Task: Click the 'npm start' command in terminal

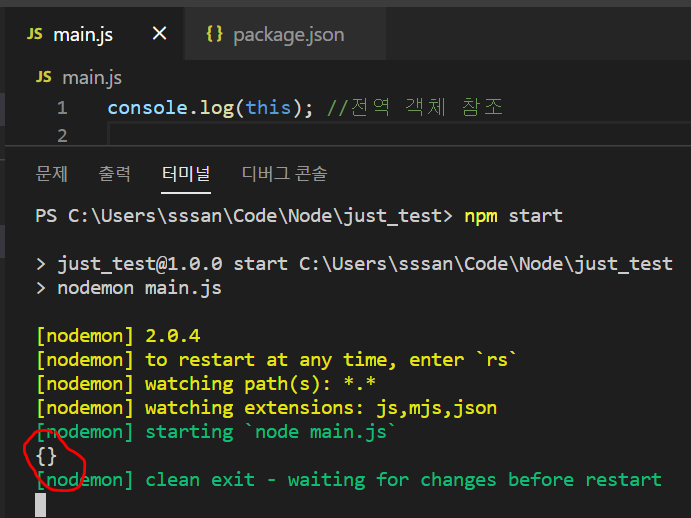Action: click(513, 216)
